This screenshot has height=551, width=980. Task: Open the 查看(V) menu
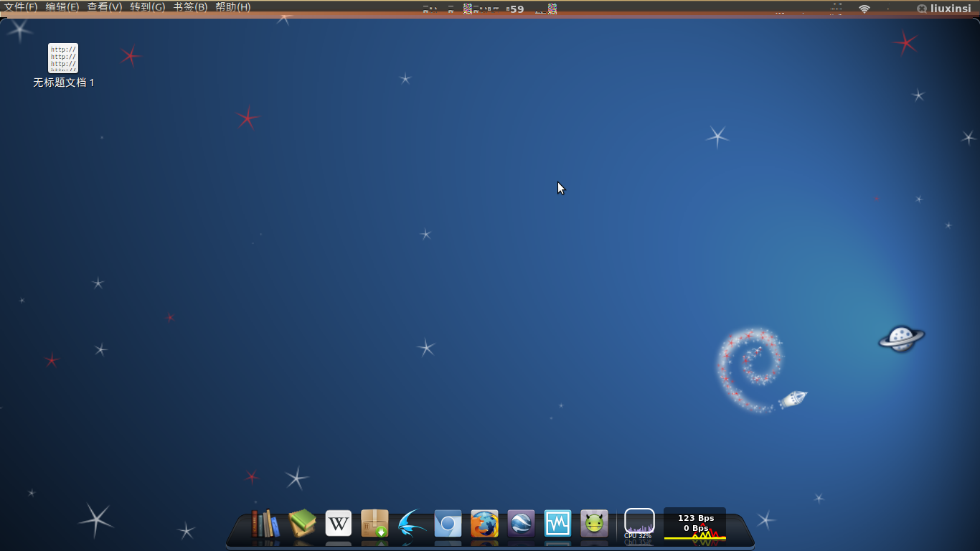[x=105, y=7]
